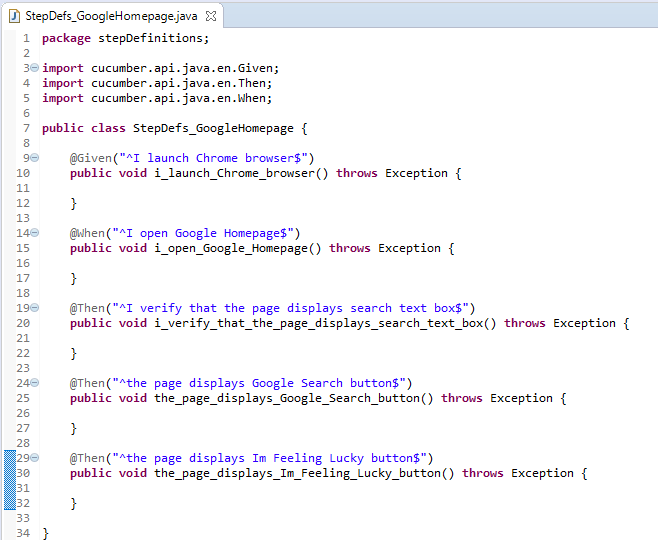Collapse the fold marker at line 24

[x=35, y=383]
